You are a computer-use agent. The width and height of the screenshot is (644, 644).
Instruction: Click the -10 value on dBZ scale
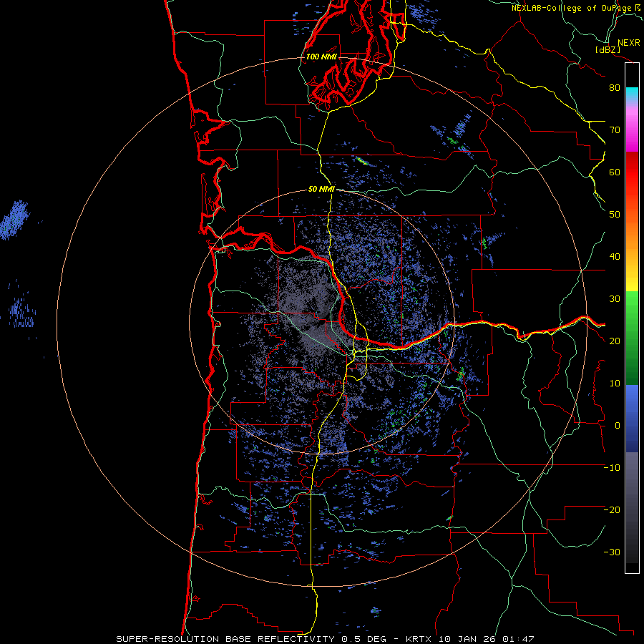pyautogui.click(x=612, y=468)
